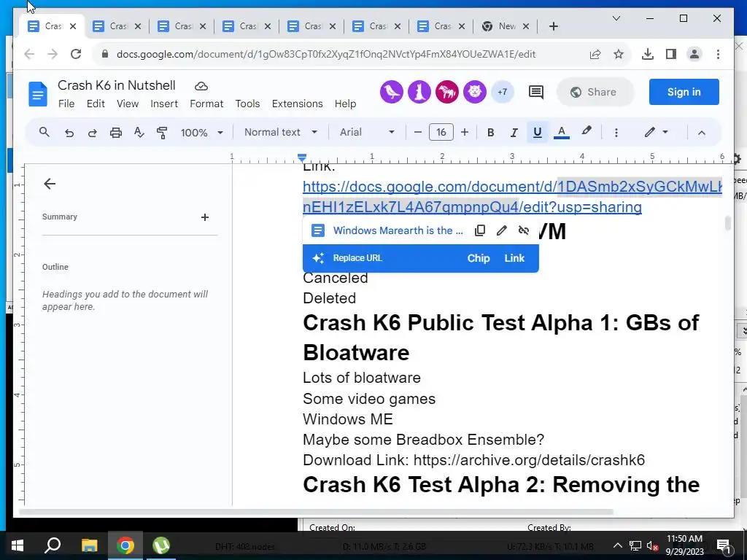Image resolution: width=747 pixels, height=560 pixels.
Task: Open the Normal text style dropdown
Action: pos(281,133)
